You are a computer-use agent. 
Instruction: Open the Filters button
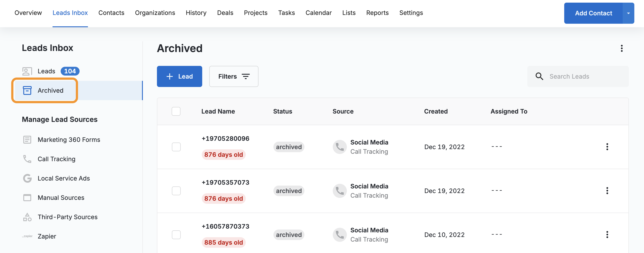coord(233,76)
